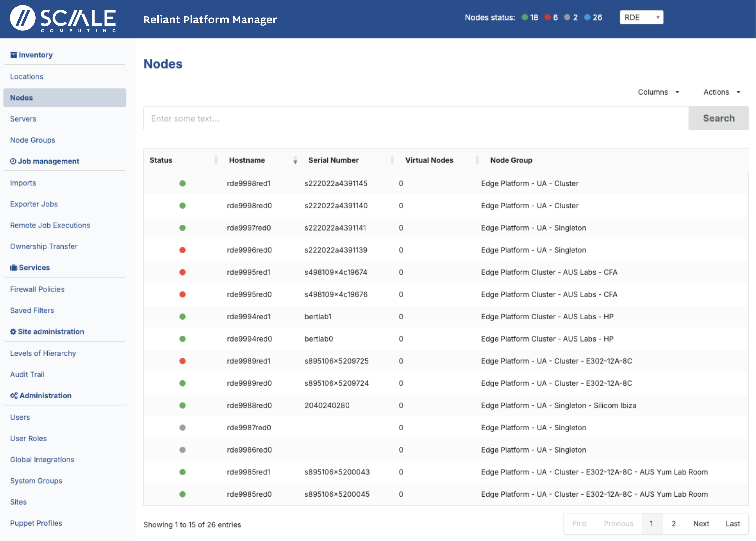
Task: Go to pagination page 2
Action: coord(673,524)
